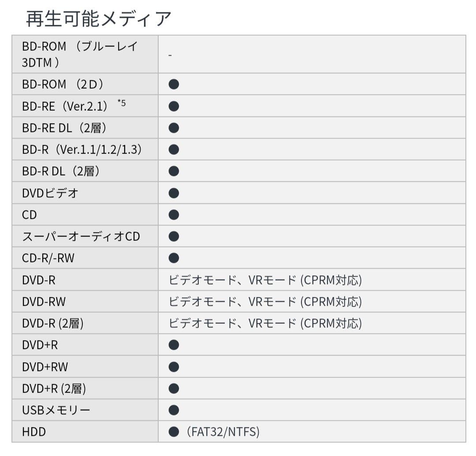Click the dot in the USBメモリー row
This screenshot has height=456, width=476.
[x=174, y=410]
